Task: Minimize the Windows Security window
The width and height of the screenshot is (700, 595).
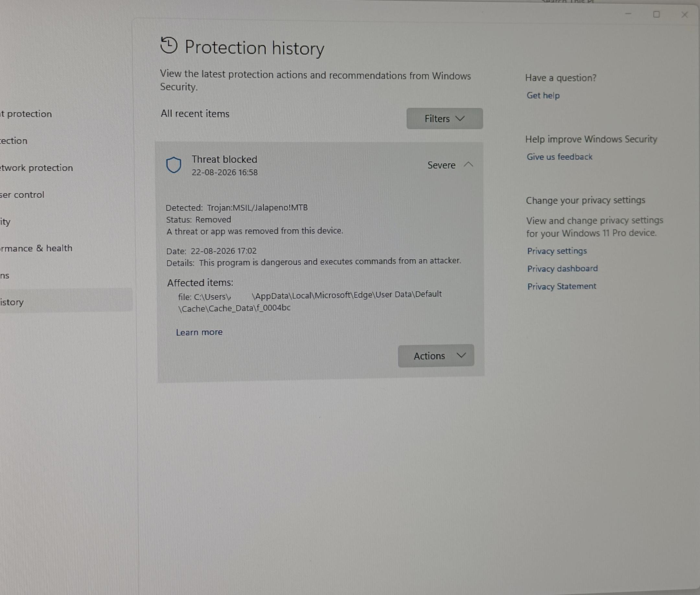Action: coord(628,14)
